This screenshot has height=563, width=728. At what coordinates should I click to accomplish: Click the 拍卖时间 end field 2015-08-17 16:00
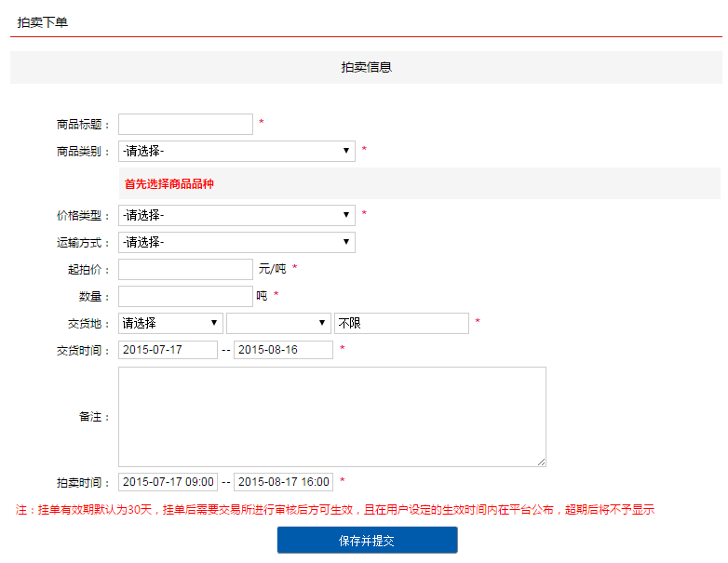coord(283,482)
